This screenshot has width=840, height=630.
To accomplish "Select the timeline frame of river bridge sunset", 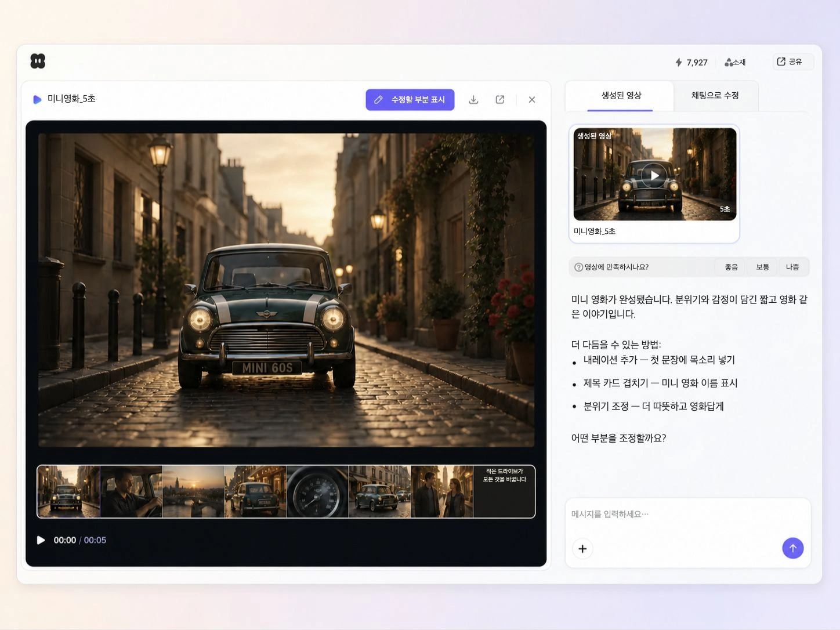I will [x=193, y=491].
